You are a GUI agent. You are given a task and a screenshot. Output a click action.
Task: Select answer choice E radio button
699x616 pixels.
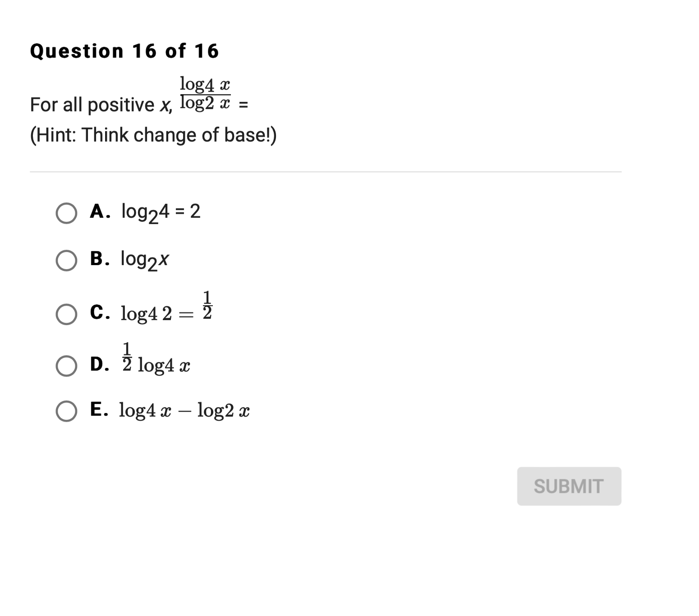[66, 411]
